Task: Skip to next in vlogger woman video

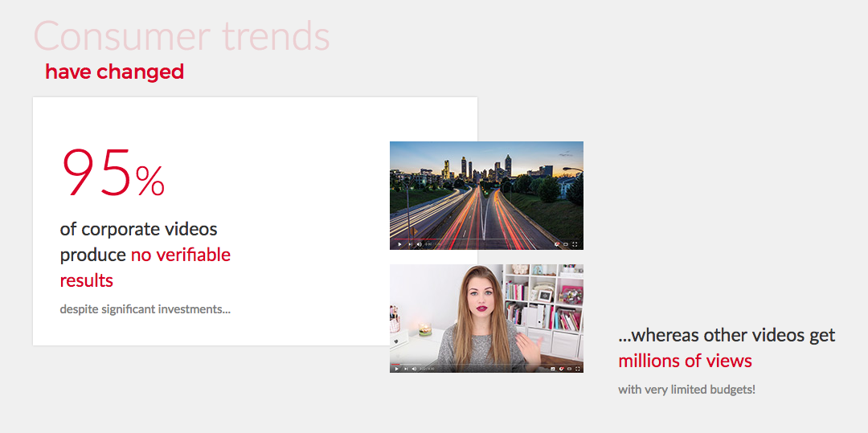Action: [406, 369]
